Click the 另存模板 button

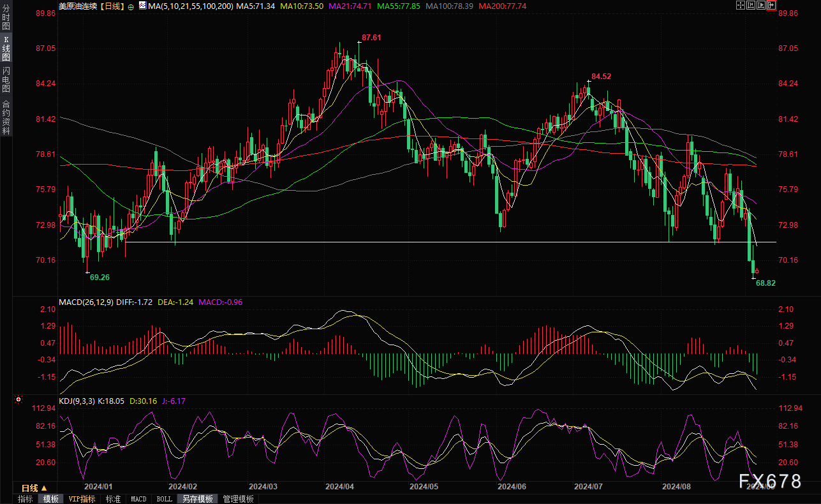(x=197, y=499)
